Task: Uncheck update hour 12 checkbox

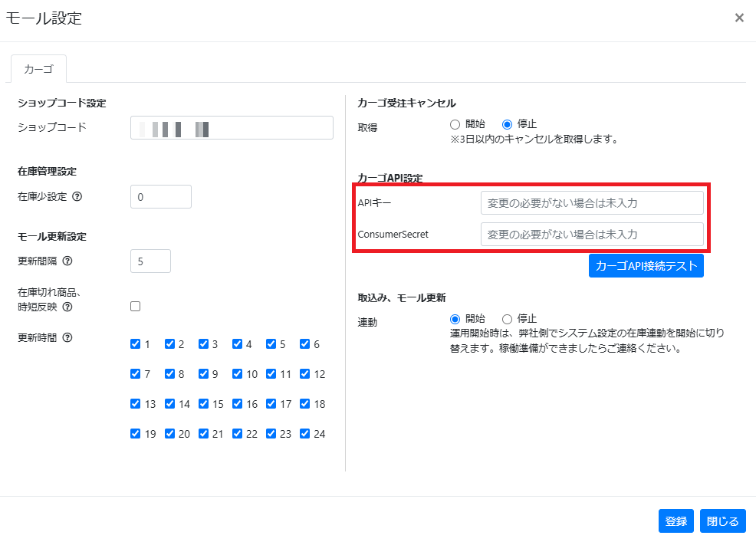Action: coord(304,373)
